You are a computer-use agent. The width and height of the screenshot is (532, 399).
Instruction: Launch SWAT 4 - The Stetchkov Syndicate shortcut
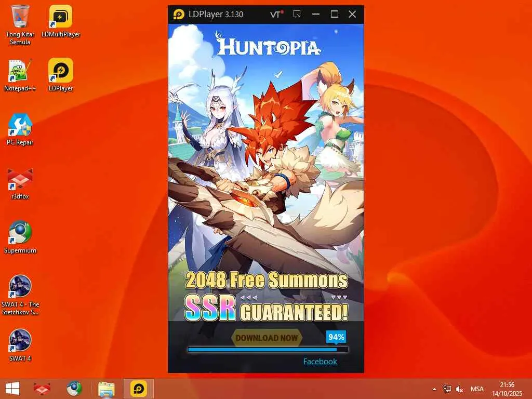pos(20,295)
